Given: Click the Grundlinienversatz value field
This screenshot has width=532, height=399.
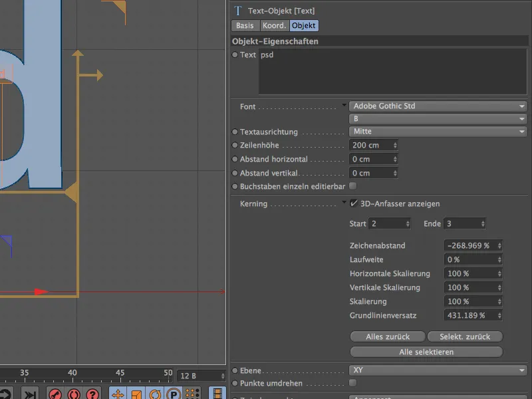Looking at the screenshot, I should [473, 315].
